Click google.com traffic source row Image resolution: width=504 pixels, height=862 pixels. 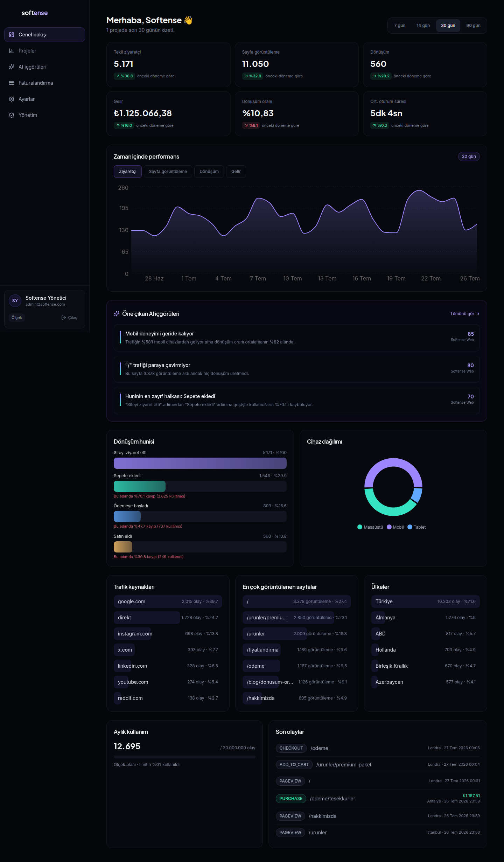tap(168, 602)
